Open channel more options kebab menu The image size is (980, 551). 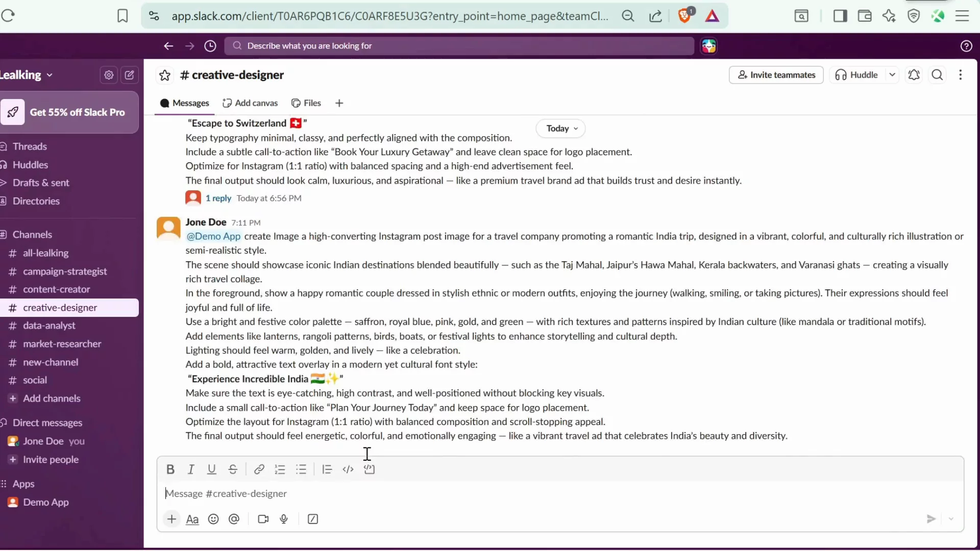[961, 75]
